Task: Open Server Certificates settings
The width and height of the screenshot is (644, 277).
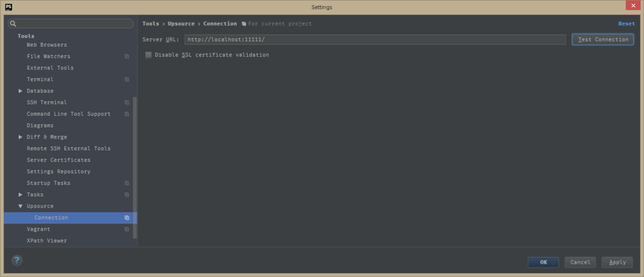Action: [58, 160]
